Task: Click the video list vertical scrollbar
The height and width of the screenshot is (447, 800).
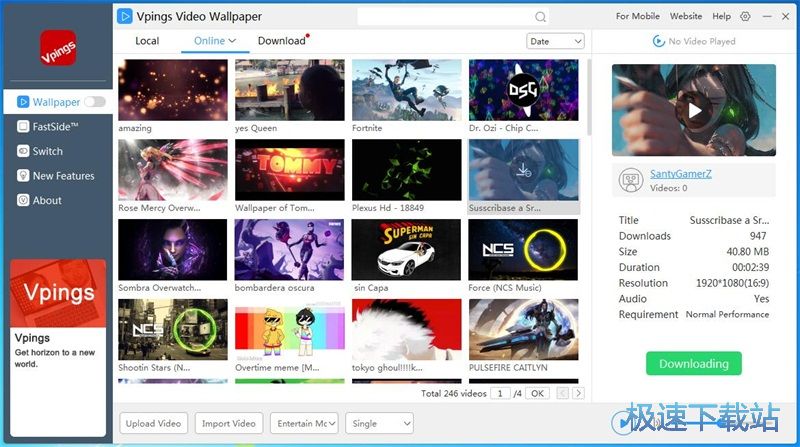Action: coord(588,100)
